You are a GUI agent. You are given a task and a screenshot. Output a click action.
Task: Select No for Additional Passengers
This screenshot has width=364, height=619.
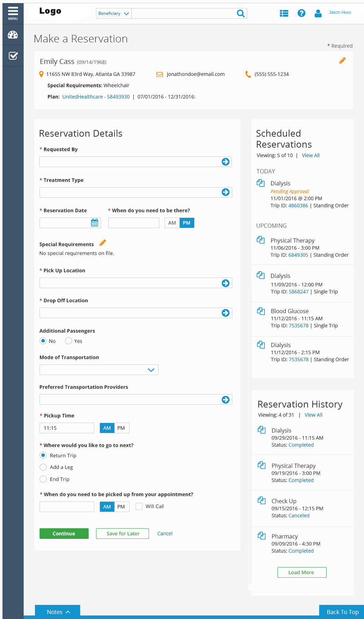pos(43,341)
